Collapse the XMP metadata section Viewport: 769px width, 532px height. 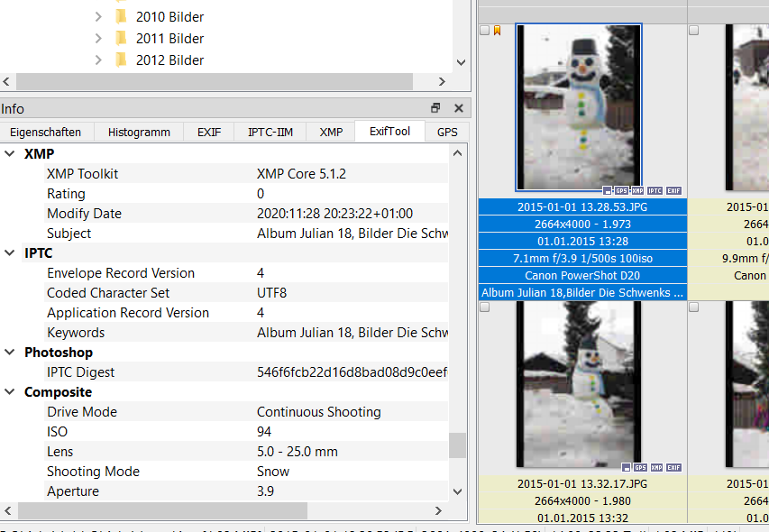tap(10, 154)
